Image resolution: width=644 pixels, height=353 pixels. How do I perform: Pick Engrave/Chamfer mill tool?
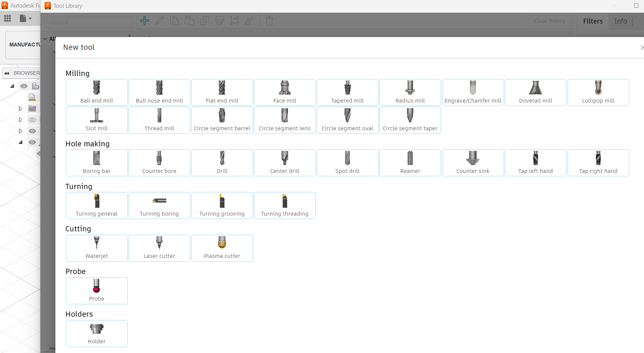[x=473, y=92]
